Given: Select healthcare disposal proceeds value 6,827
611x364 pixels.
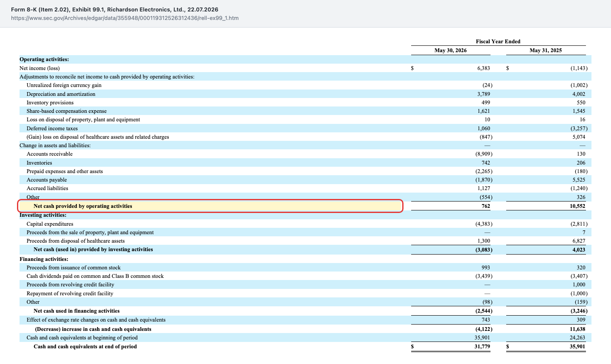Looking at the screenshot, I should pyautogui.click(x=579, y=241).
